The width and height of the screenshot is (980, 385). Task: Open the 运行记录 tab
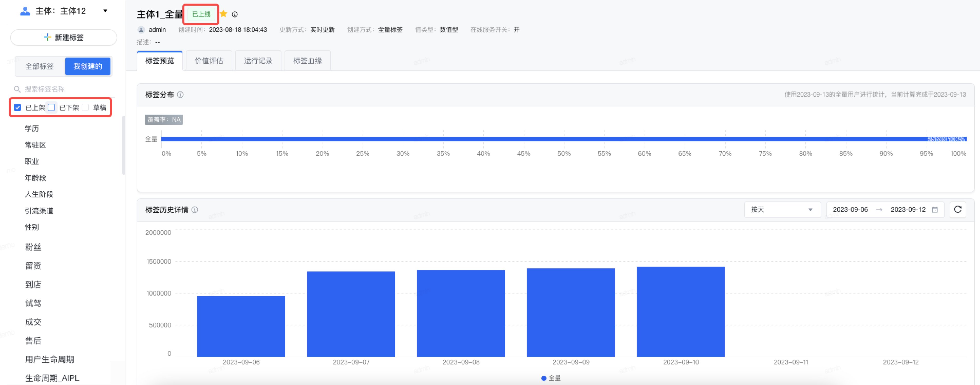[258, 61]
